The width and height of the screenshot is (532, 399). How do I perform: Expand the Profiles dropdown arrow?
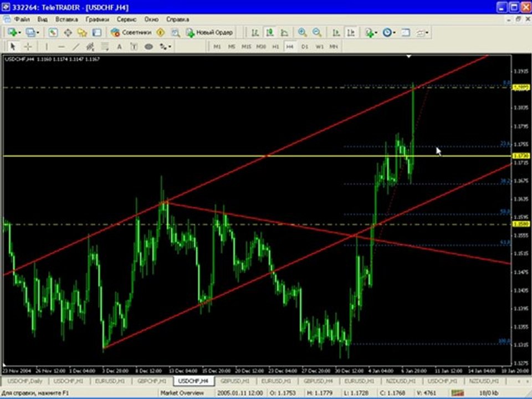[38, 33]
